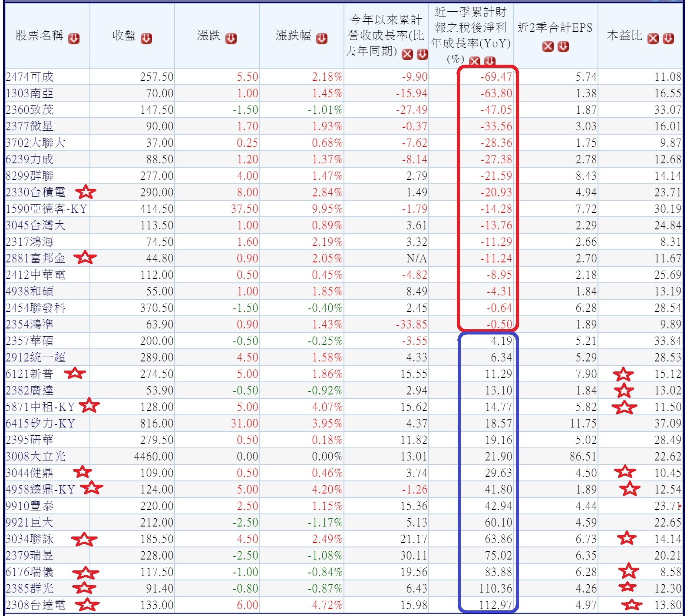Open stock 3008大立光
Image resolution: width=687 pixels, height=616 pixels.
(36, 457)
